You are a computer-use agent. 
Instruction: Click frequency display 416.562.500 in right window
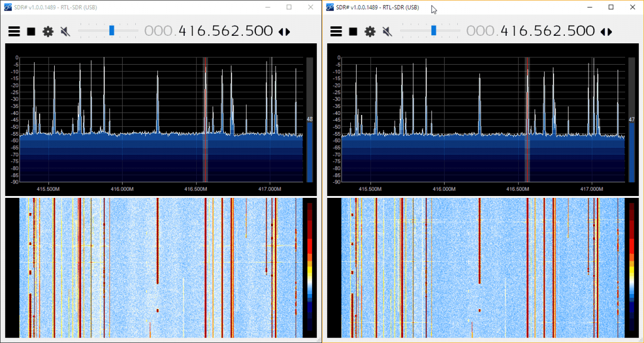point(548,31)
